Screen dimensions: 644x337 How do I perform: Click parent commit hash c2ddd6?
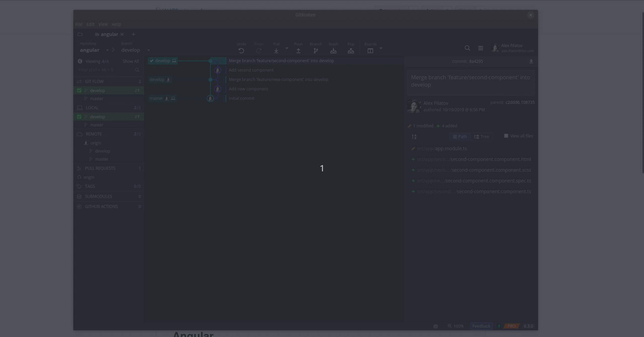point(512,102)
